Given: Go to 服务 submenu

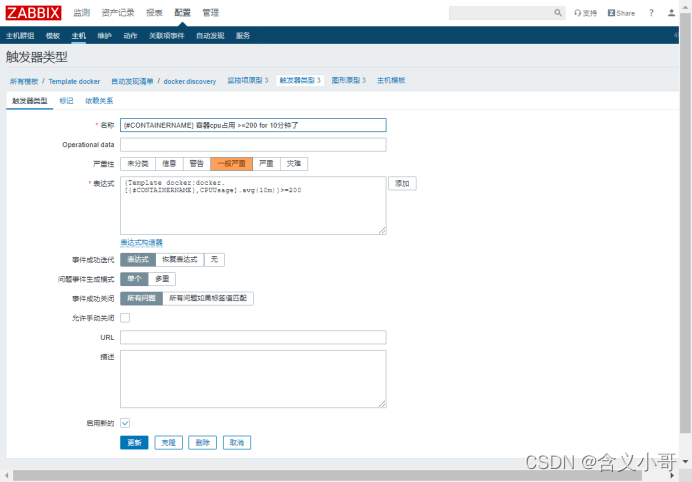Looking at the screenshot, I should pyautogui.click(x=243, y=36).
